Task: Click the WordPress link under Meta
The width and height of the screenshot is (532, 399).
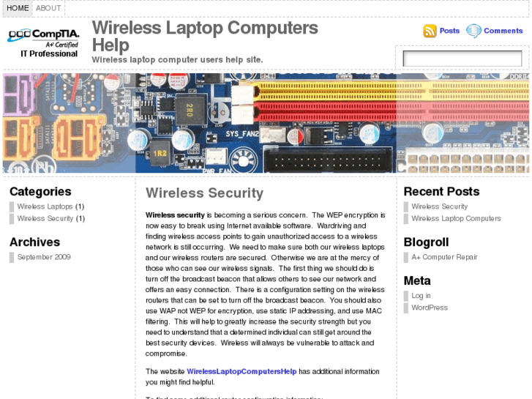Action: click(x=430, y=307)
